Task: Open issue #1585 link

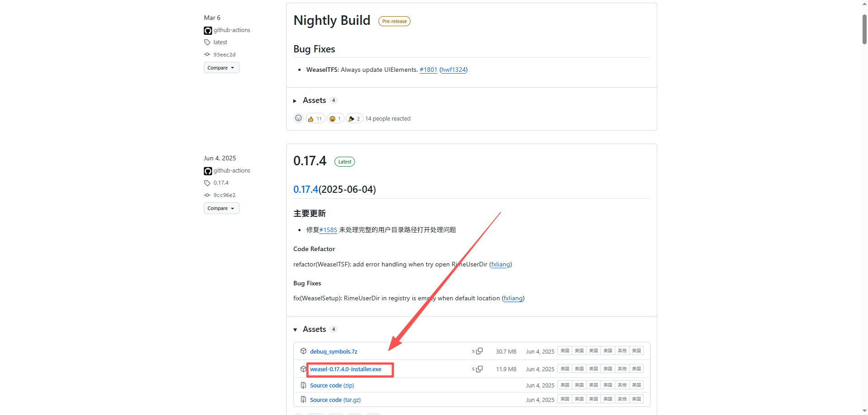Action: tap(328, 230)
